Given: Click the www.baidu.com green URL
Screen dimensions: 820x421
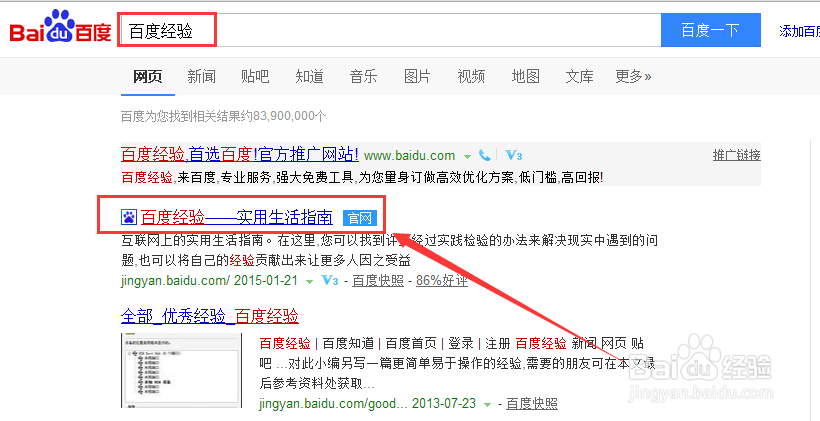Looking at the screenshot, I should click(409, 155).
